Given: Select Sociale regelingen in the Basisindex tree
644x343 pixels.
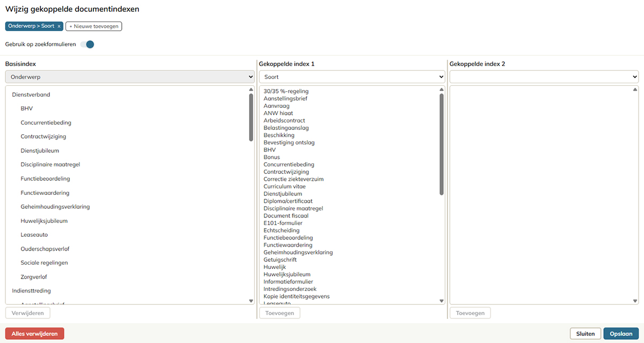Looking at the screenshot, I should tap(45, 262).
